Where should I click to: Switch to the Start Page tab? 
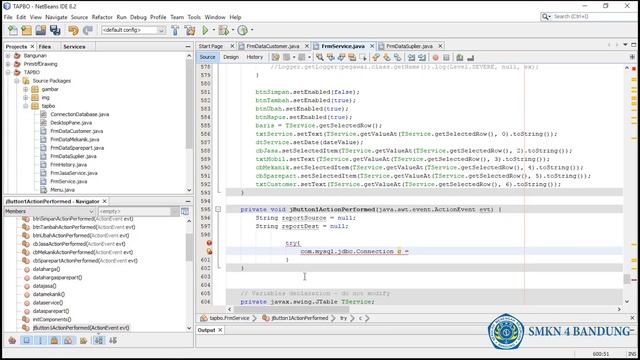[211, 46]
